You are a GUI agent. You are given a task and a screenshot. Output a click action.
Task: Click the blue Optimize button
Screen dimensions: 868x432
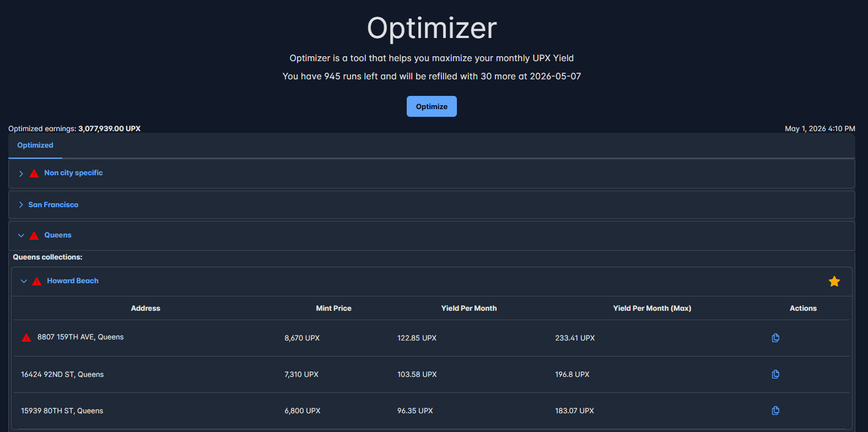coord(432,106)
